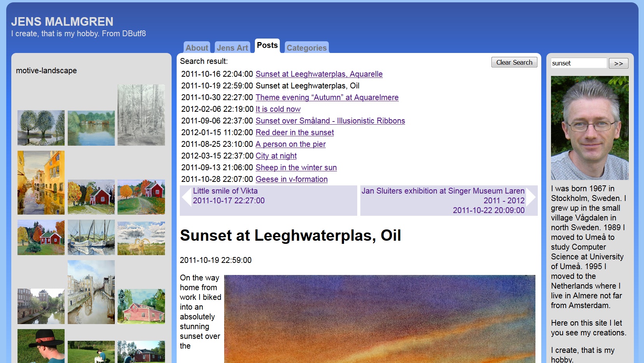Open the trees reflection watercolor thumbnail
Image resolution: width=644 pixels, height=363 pixels.
[x=41, y=128]
